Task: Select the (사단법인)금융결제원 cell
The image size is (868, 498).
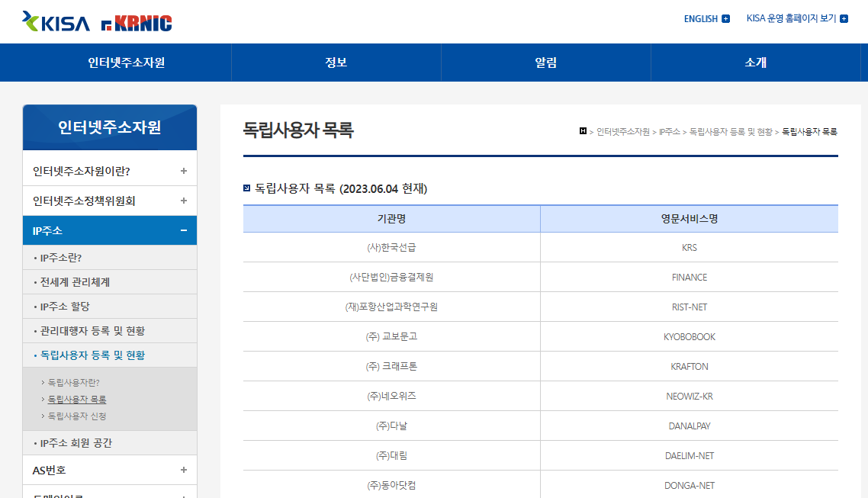Action: [391, 278]
